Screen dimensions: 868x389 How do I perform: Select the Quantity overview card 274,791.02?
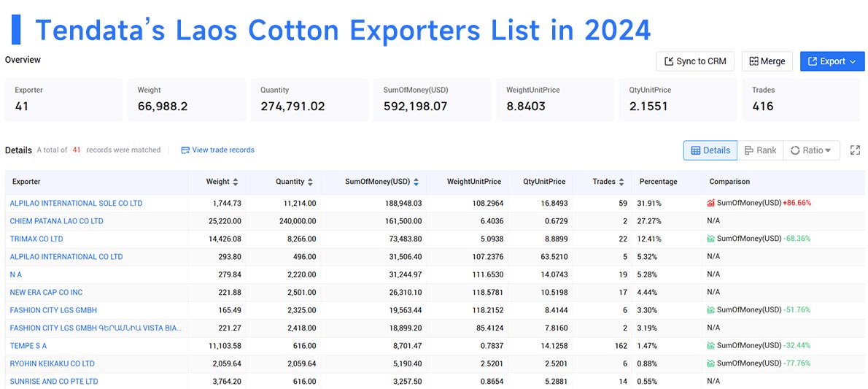pos(309,100)
